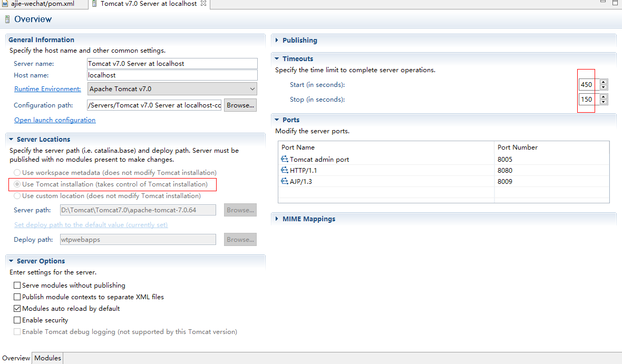Select the HTTP/1.1 port name
The image size is (622, 364).
point(303,171)
